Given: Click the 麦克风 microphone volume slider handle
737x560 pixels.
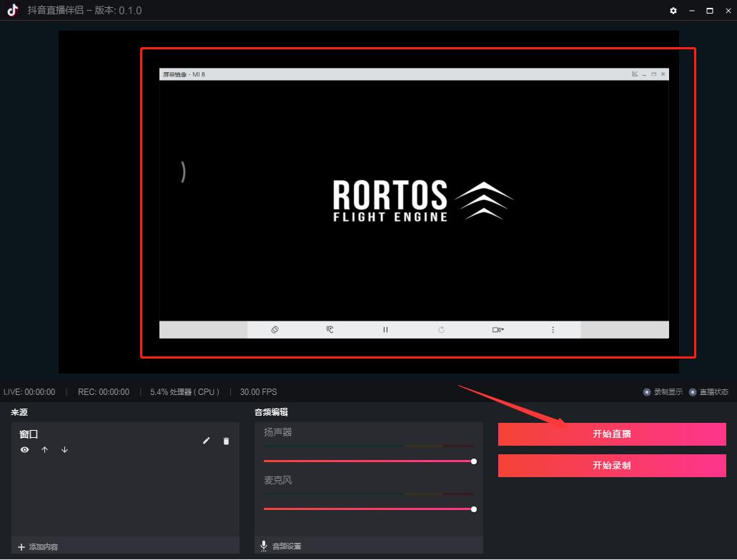Looking at the screenshot, I should click(x=473, y=509).
